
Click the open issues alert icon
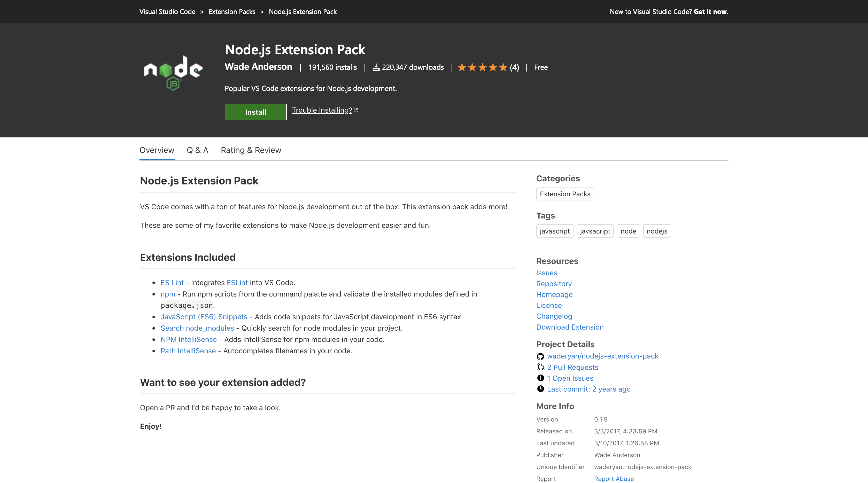pyautogui.click(x=540, y=378)
